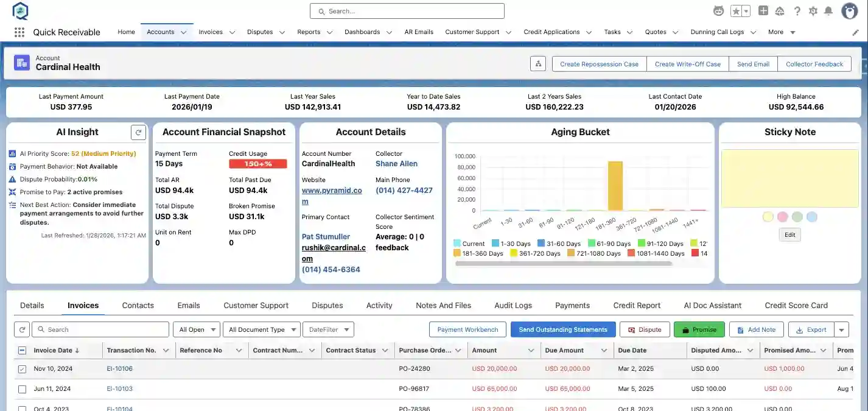Image resolution: width=868 pixels, height=411 pixels.
Task: Open the Export options arrow
Action: [x=842, y=329]
